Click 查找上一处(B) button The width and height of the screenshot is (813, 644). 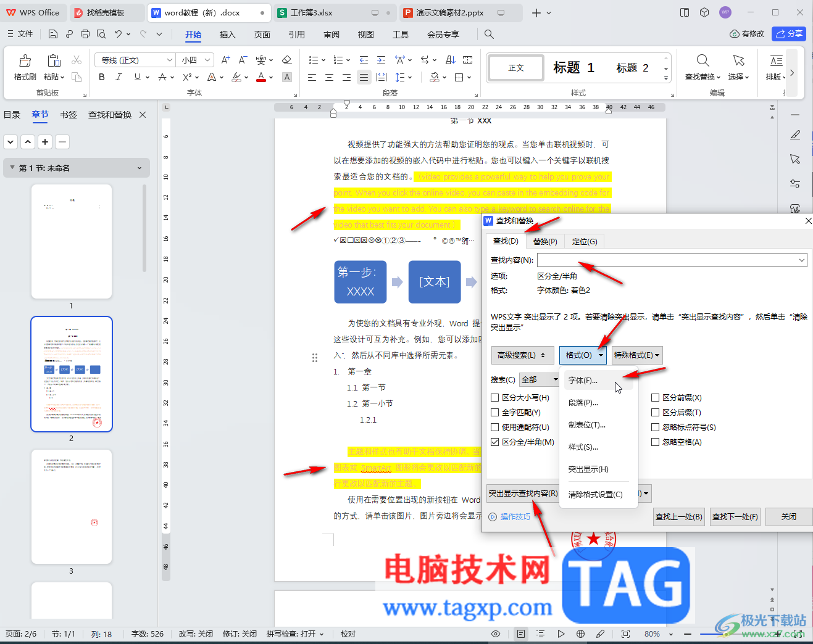679,517
